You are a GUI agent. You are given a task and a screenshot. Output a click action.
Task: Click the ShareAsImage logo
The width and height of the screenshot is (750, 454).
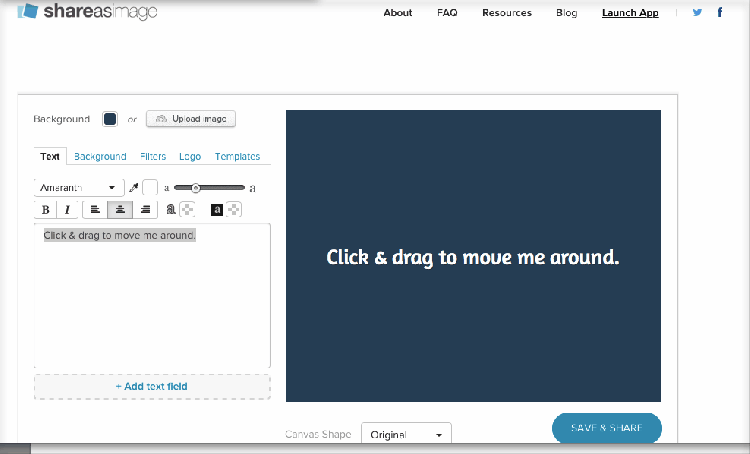(88, 13)
